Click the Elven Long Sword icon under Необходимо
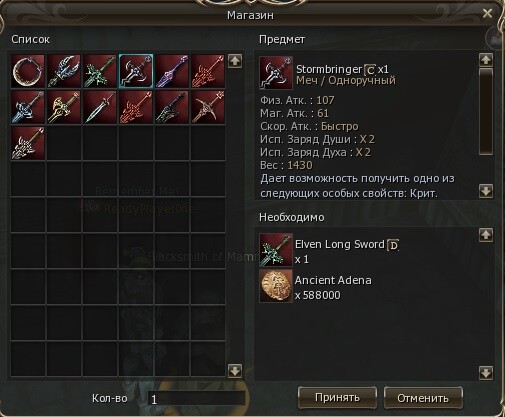The width and height of the screenshot is (505, 417). (276, 250)
